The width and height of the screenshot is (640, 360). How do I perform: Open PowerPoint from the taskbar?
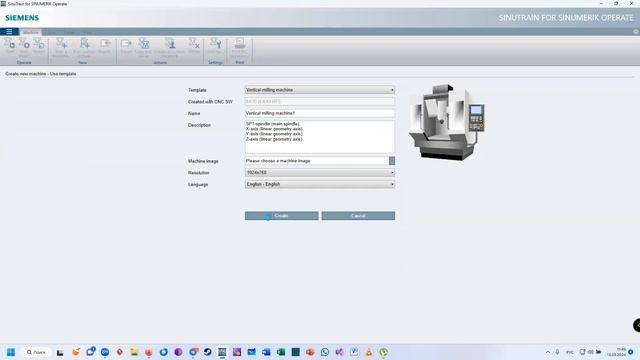point(310,352)
